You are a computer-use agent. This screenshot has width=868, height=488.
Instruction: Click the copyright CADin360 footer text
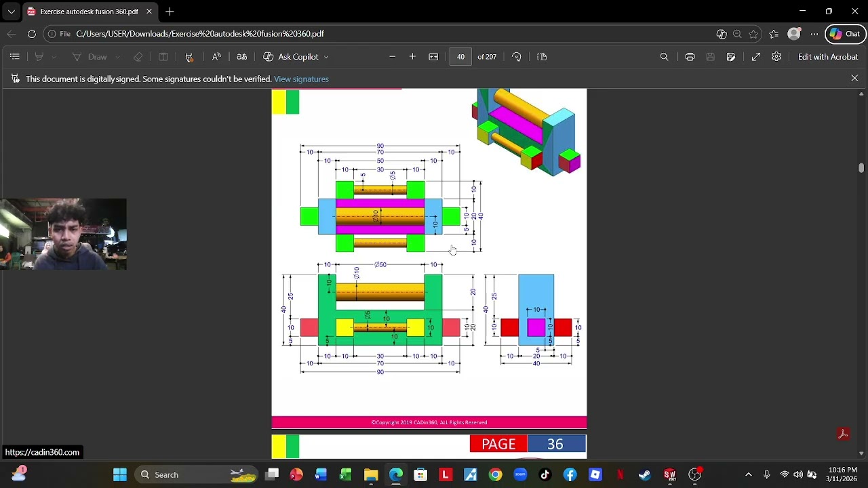[x=429, y=422]
